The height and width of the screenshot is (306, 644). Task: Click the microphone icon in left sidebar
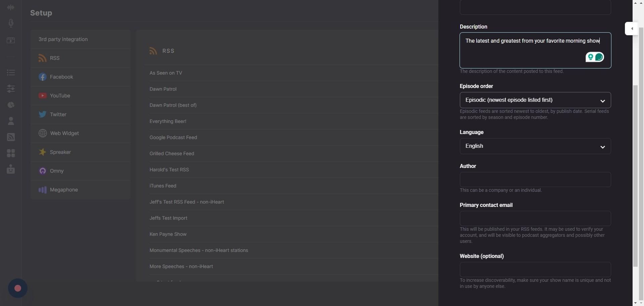tap(11, 23)
